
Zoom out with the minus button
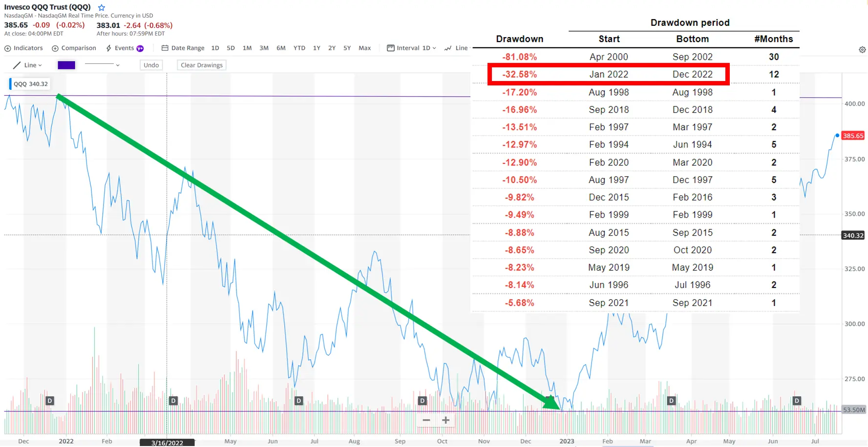(426, 420)
